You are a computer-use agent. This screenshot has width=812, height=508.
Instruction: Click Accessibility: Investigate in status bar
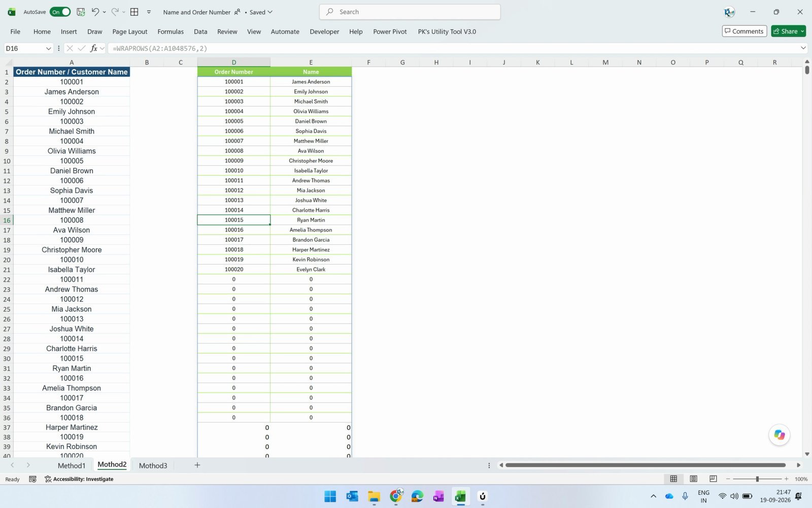coord(79,479)
